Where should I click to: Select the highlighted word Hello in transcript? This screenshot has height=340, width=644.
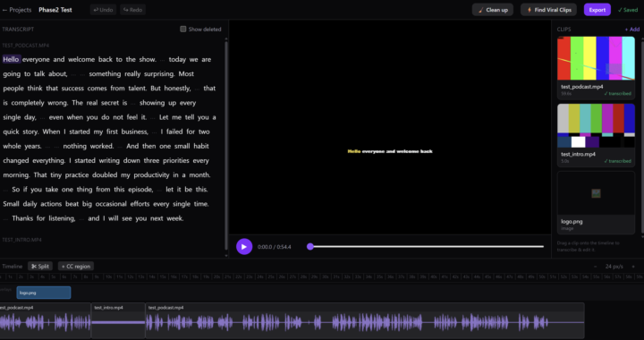(11, 60)
